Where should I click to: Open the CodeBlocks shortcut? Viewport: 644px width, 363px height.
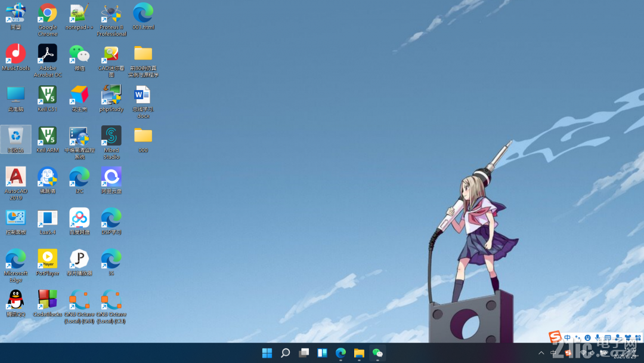48,303
